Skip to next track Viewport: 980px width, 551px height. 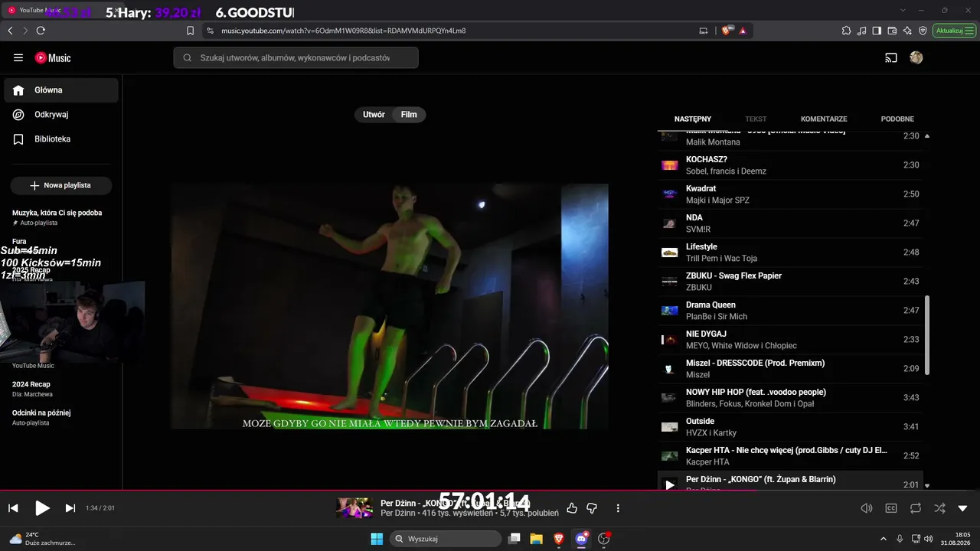70,508
